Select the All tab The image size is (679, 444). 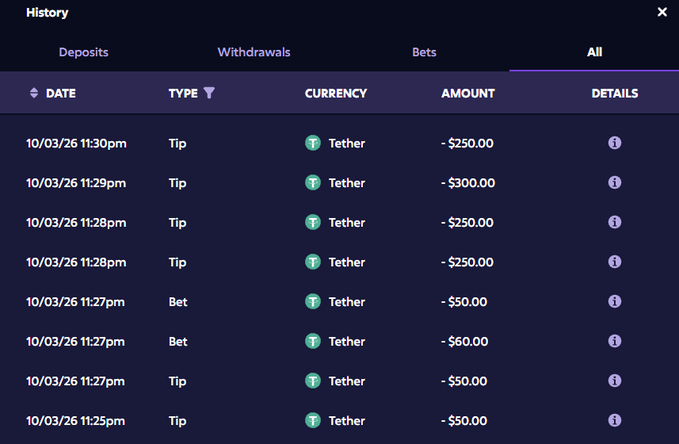[595, 52]
